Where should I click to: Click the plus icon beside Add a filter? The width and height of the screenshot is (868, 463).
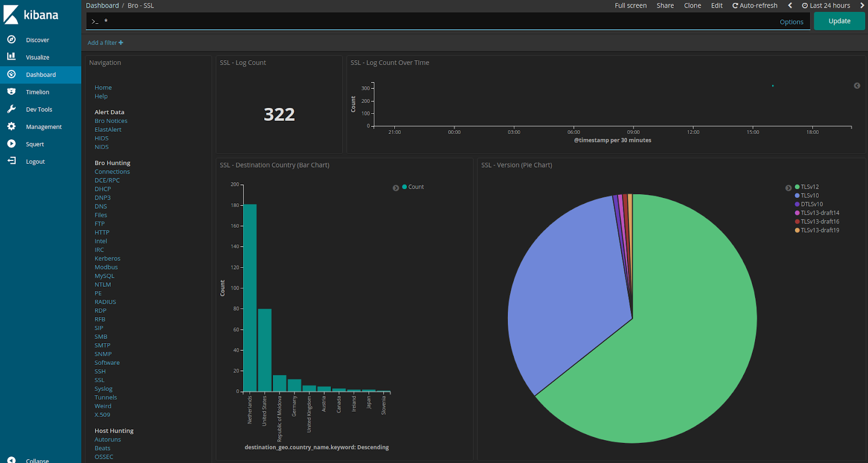[x=121, y=43]
